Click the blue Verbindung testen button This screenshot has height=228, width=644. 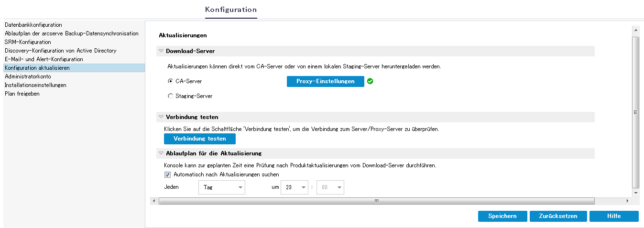click(200, 139)
